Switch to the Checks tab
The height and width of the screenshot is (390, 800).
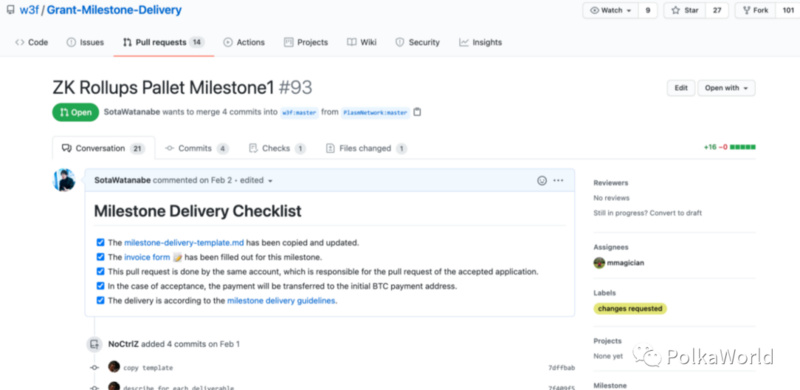click(277, 149)
